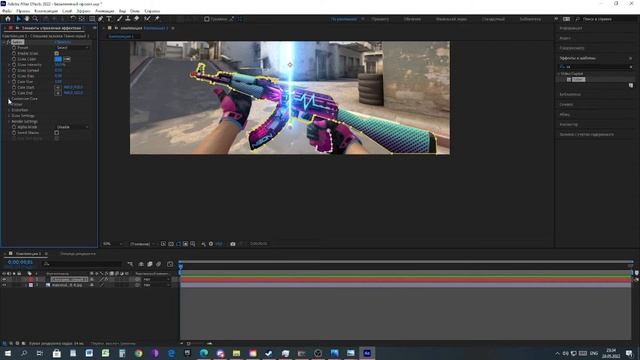
Task: Select the Roto Brush tool
Action: tap(147, 19)
